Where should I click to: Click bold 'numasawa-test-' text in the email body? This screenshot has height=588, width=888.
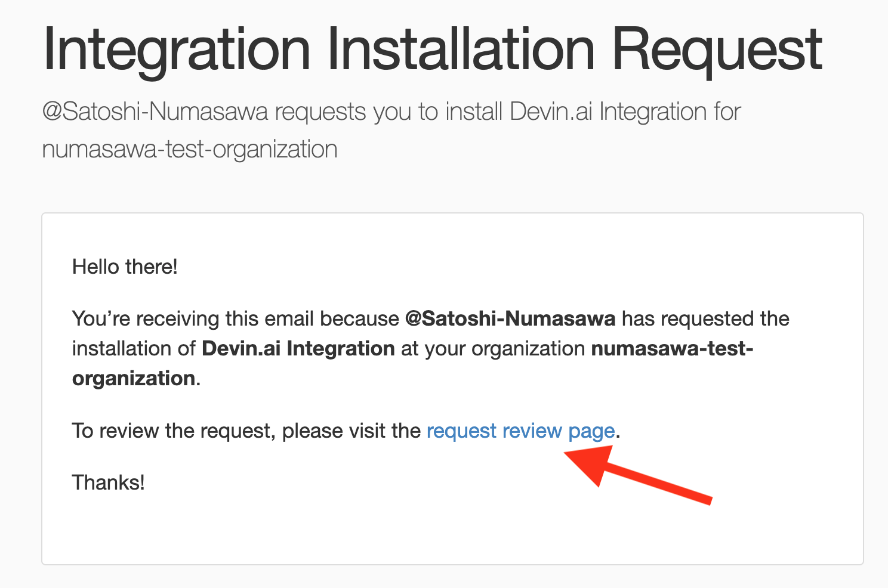tap(672, 348)
